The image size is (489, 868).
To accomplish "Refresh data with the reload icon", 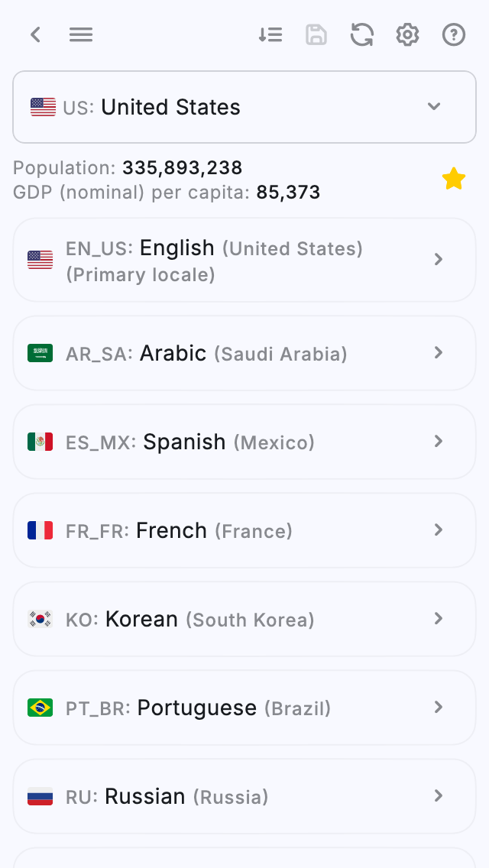I will click(362, 34).
